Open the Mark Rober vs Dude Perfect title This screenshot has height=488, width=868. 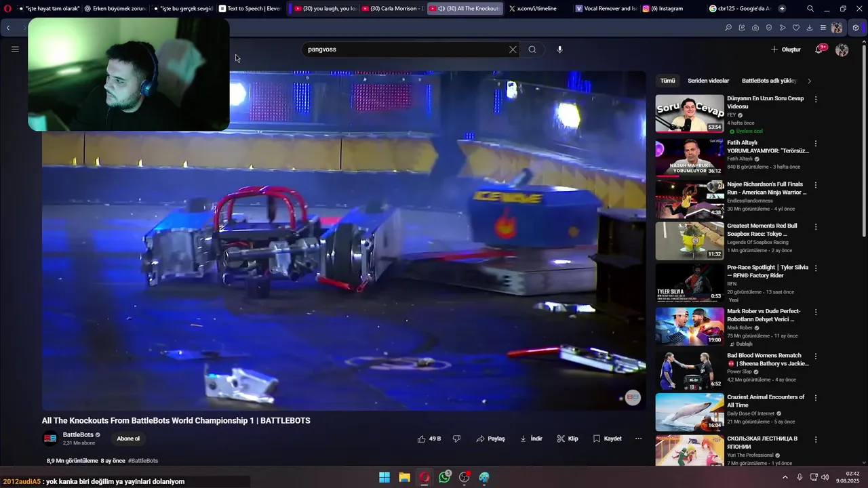tap(764, 315)
